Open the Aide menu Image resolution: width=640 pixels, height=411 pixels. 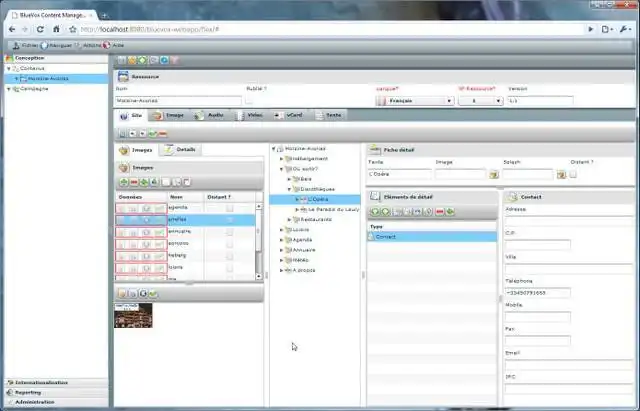pos(114,45)
